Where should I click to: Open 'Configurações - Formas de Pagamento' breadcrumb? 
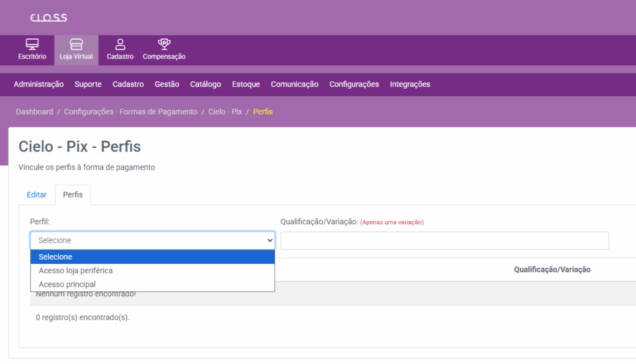(x=130, y=112)
